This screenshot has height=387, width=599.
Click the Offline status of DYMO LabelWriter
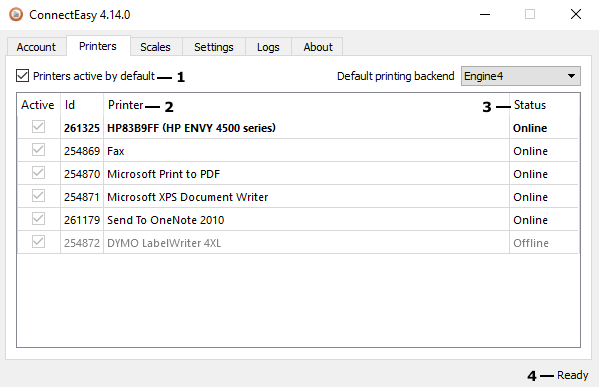pos(531,243)
